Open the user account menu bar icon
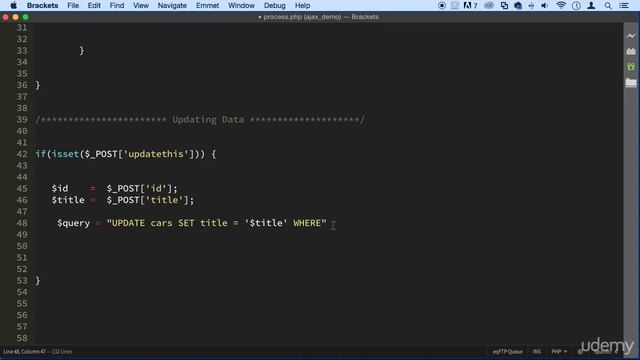640x360 pixels. pos(591,5)
